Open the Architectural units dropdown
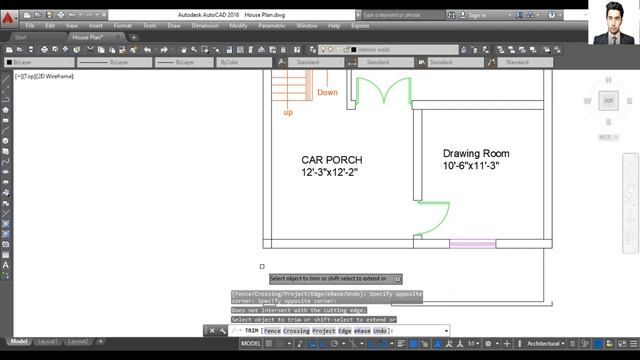This screenshot has height=360, width=640. click(x=546, y=344)
